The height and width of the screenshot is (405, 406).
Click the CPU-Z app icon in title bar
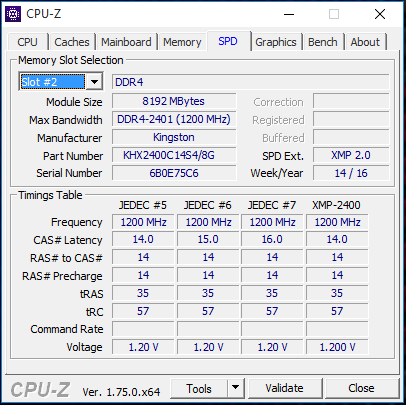(13, 14)
